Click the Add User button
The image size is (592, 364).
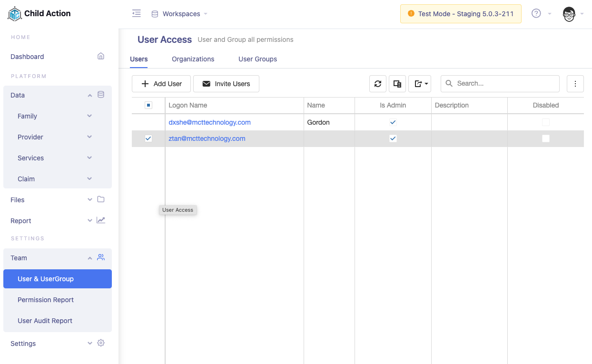coord(161,84)
